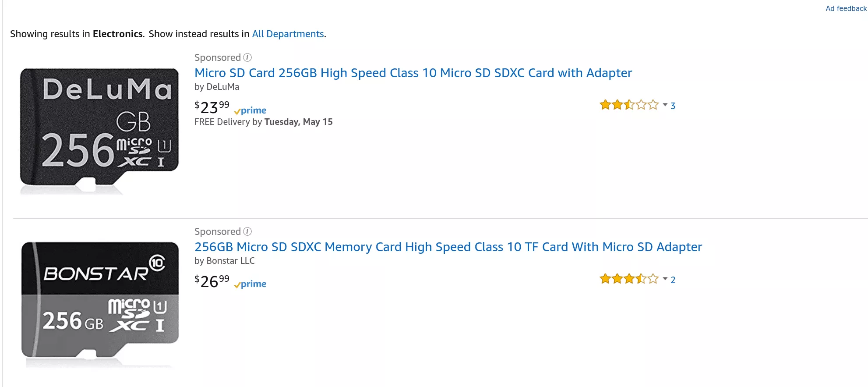
Task: Open the 2 reviews count link
Action: point(673,280)
